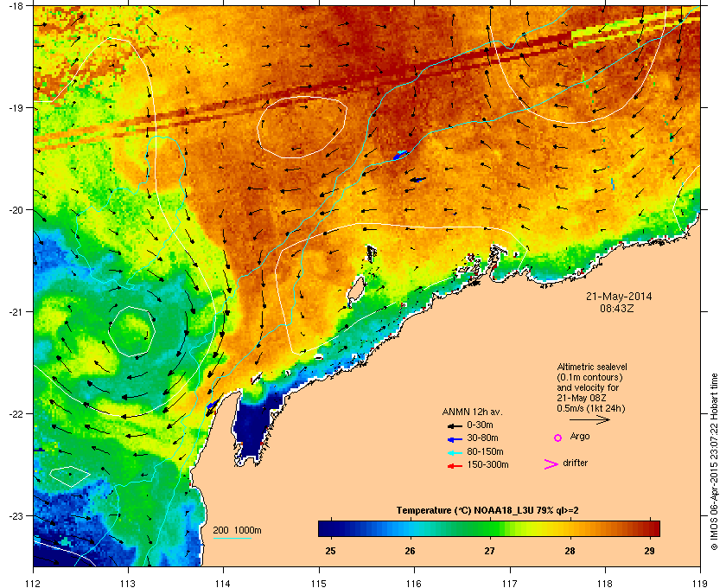
Task: Click the colorbar tick label 26
Action: point(410,551)
